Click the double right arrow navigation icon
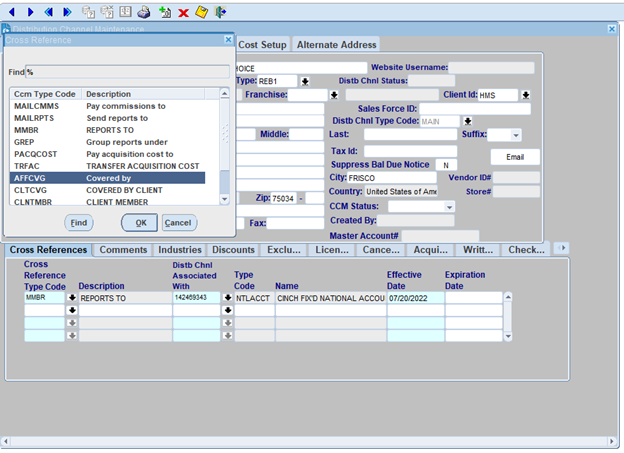624x453 pixels. [66, 12]
